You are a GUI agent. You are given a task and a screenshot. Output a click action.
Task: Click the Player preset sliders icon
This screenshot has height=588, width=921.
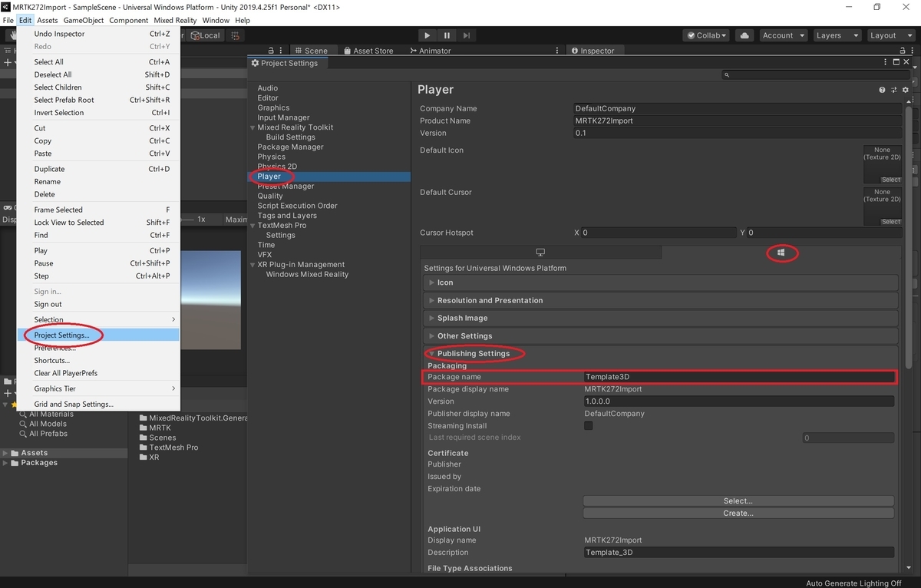pyautogui.click(x=894, y=90)
